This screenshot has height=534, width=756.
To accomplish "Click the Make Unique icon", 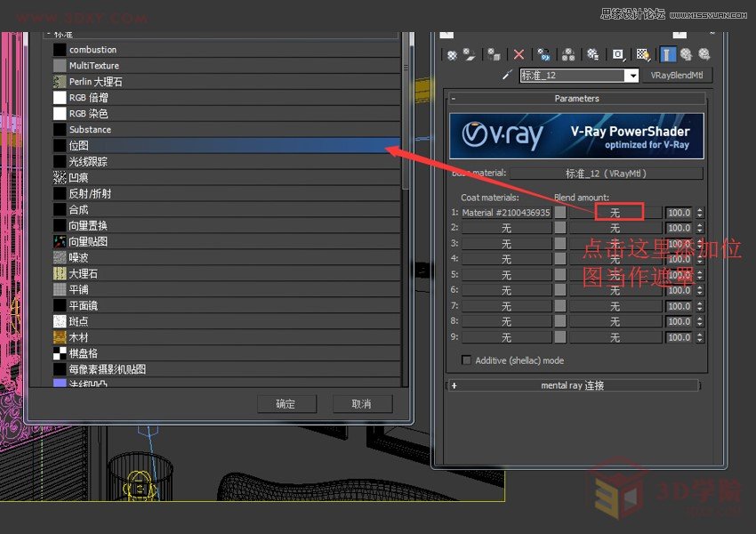I will [544, 55].
